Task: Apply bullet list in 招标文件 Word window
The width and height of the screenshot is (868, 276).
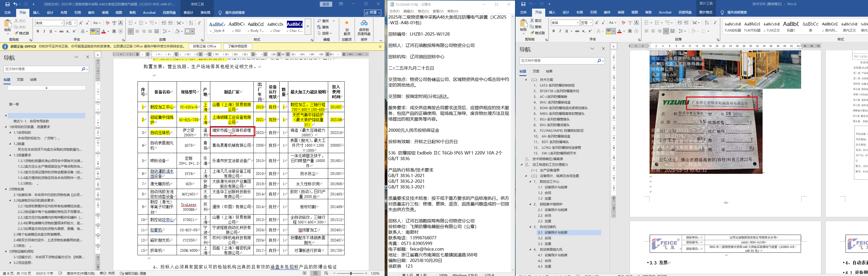Action: tap(131, 23)
